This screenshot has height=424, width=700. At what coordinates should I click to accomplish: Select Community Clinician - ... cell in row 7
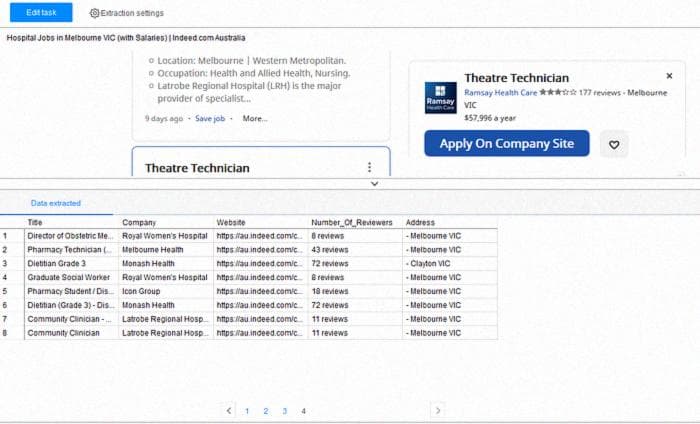(x=71, y=319)
